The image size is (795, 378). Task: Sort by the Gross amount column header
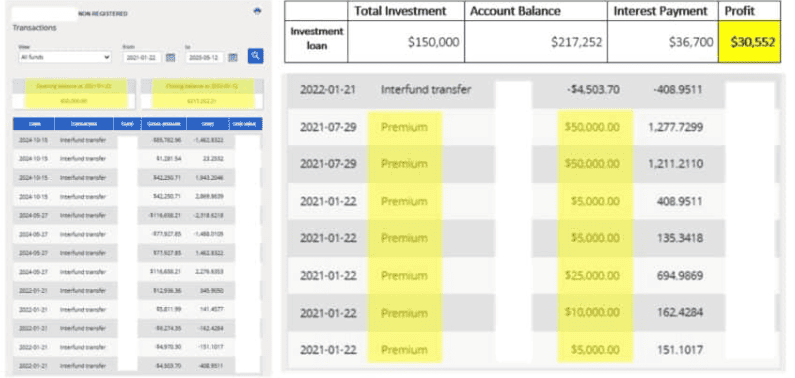tap(162, 124)
